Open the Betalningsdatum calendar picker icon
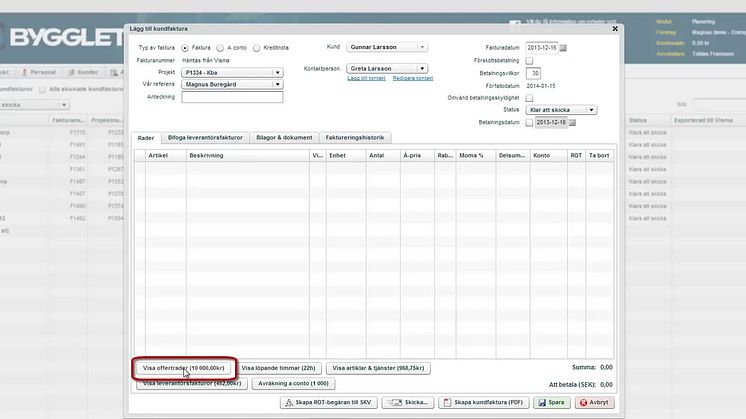This screenshot has height=419, width=746. point(572,123)
